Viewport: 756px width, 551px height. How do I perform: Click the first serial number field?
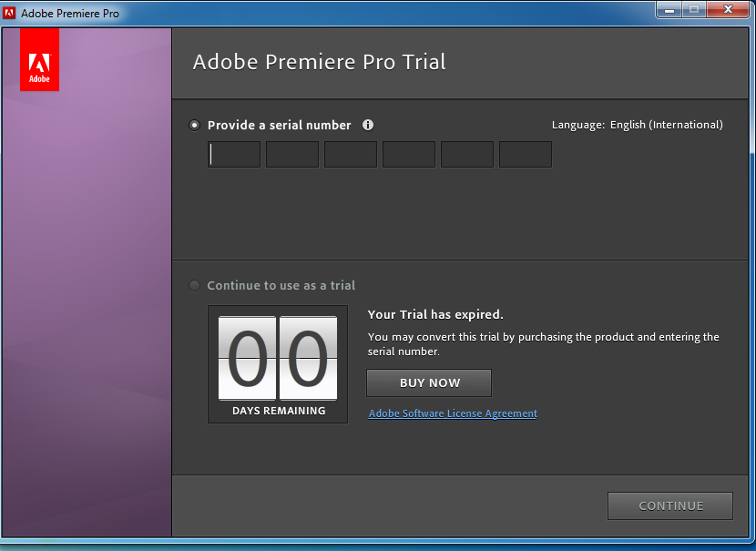234,155
